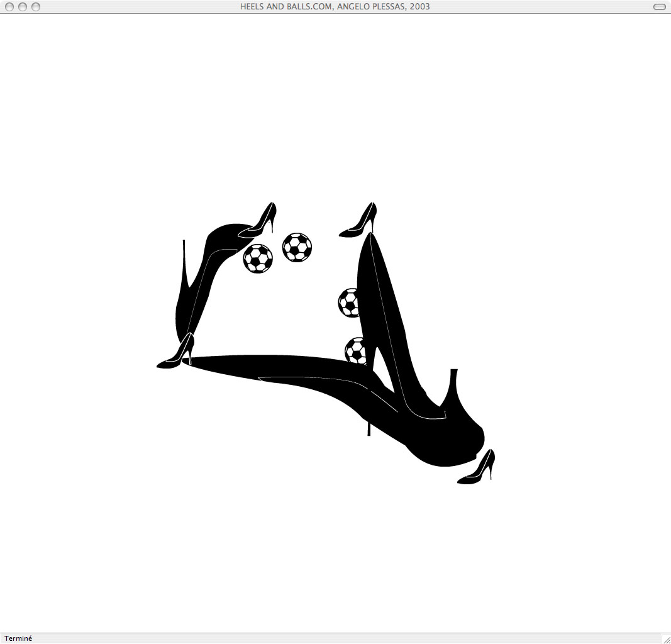Click the window title "HEELS AND BALLS.COM, ANGELO PLESSAS, 2003"
The height and width of the screenshot is (644, 671).
tap(335, 6)
